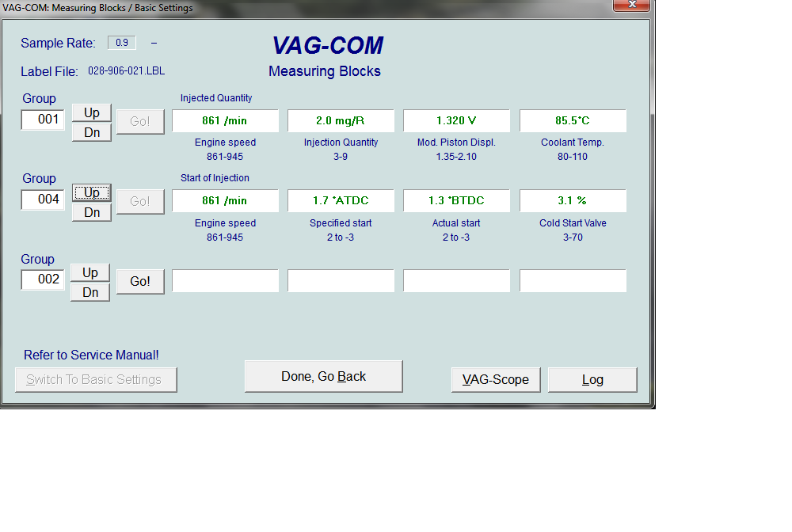
Task: Click the Sample Rate value box
Action: (122, 43)
